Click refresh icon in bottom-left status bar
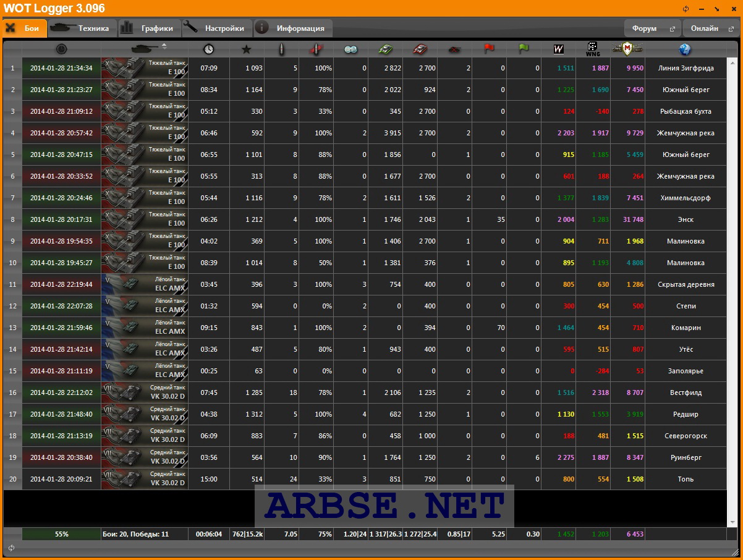Screen dimensions: 743x560 pos(11,548)
